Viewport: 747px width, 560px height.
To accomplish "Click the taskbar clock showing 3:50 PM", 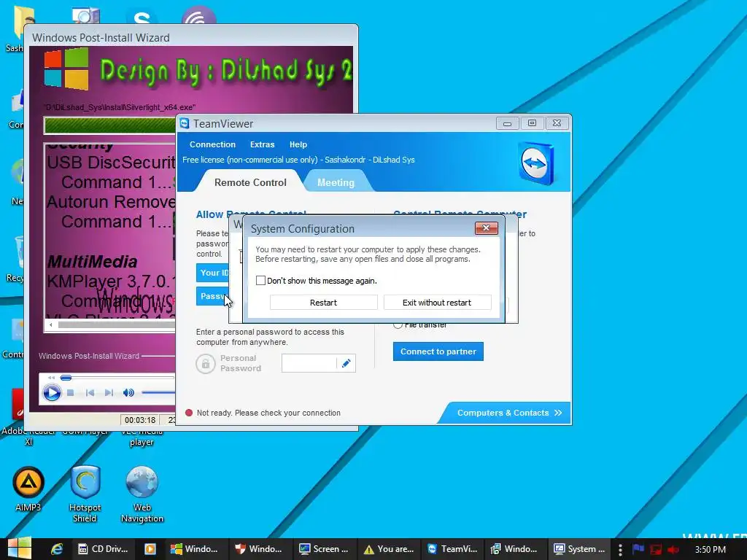I will [x=711, y=550].
